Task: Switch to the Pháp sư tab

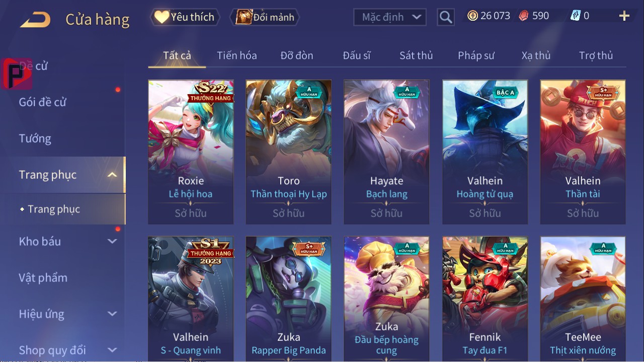Action: pos(476,55)
